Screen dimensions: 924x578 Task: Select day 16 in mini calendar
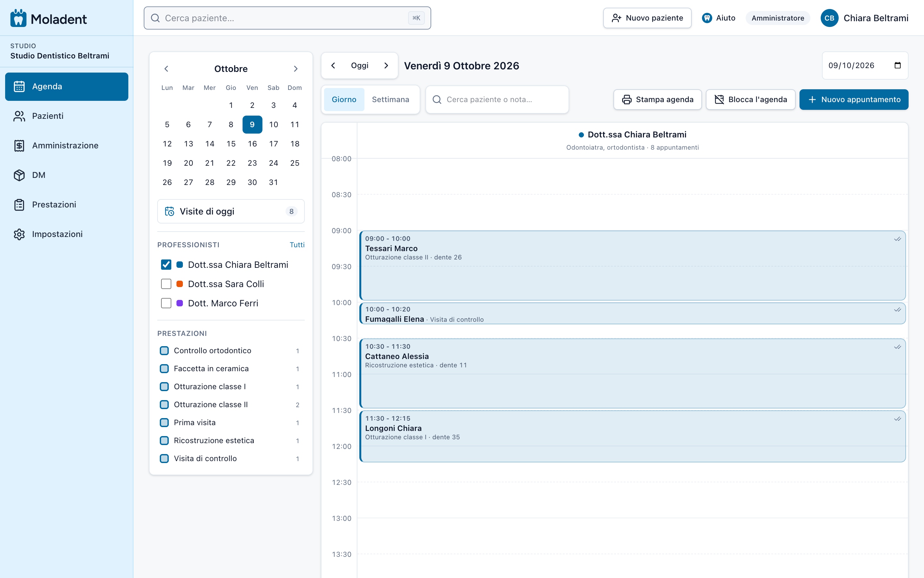252,144
